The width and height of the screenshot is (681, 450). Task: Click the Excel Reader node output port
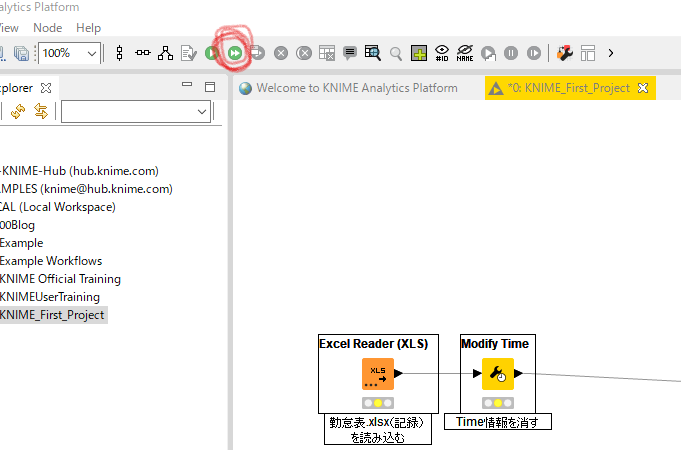[398, 373]
